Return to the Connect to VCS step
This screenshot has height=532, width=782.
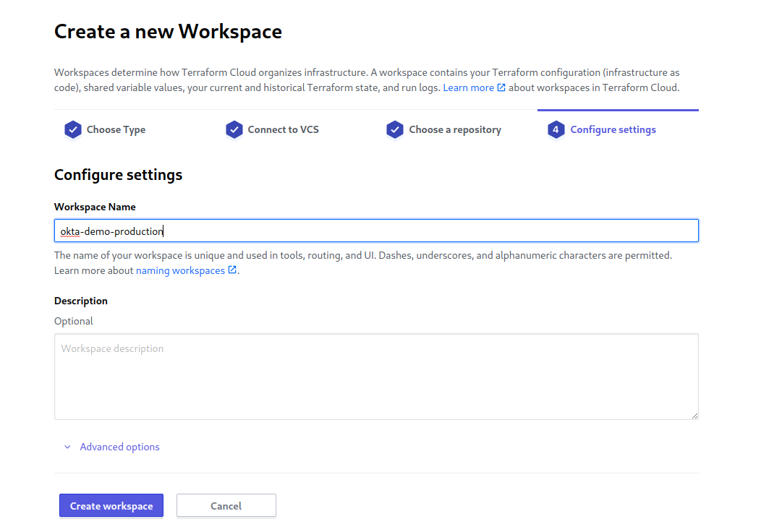click(x=283, y=130)
